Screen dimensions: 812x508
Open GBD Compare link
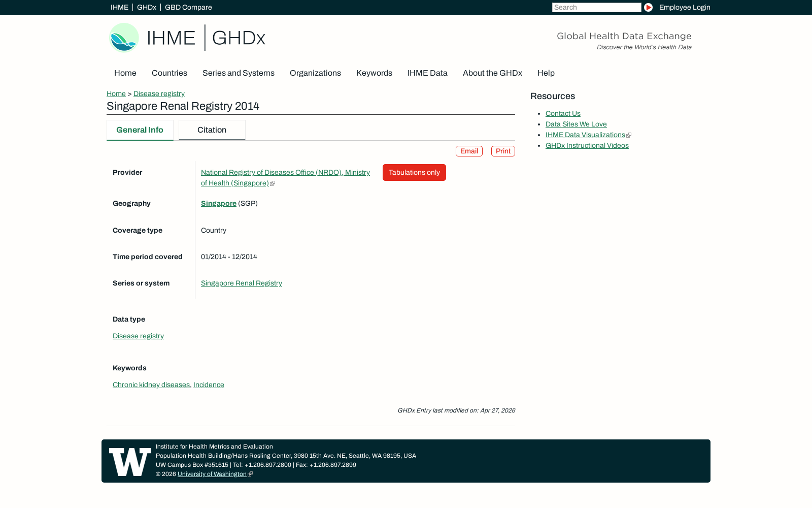[x=188, y=8]
